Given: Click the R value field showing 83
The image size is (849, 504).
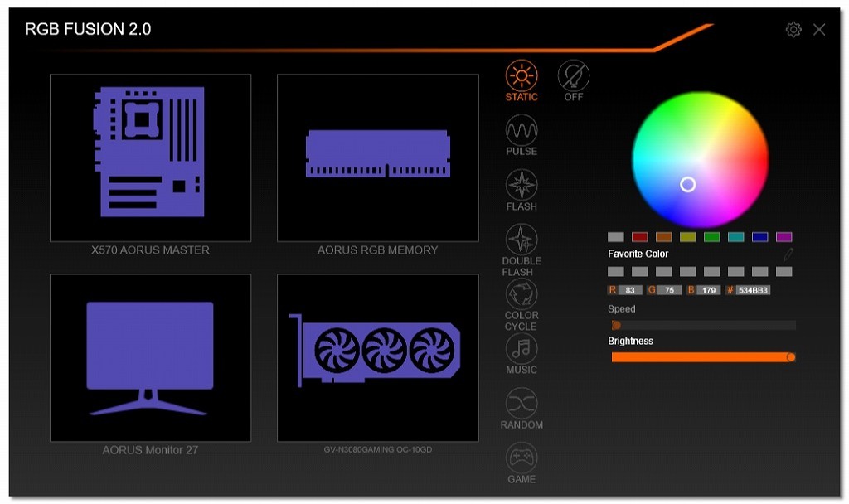Looking at the screenshot, I should (630, 290).
